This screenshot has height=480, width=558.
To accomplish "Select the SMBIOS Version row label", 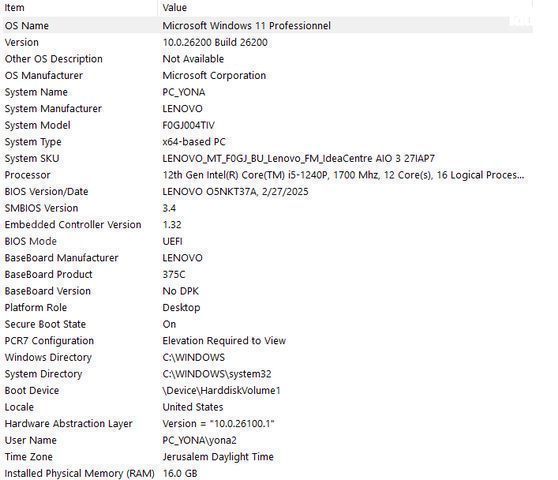I will [x=41, y=208].
